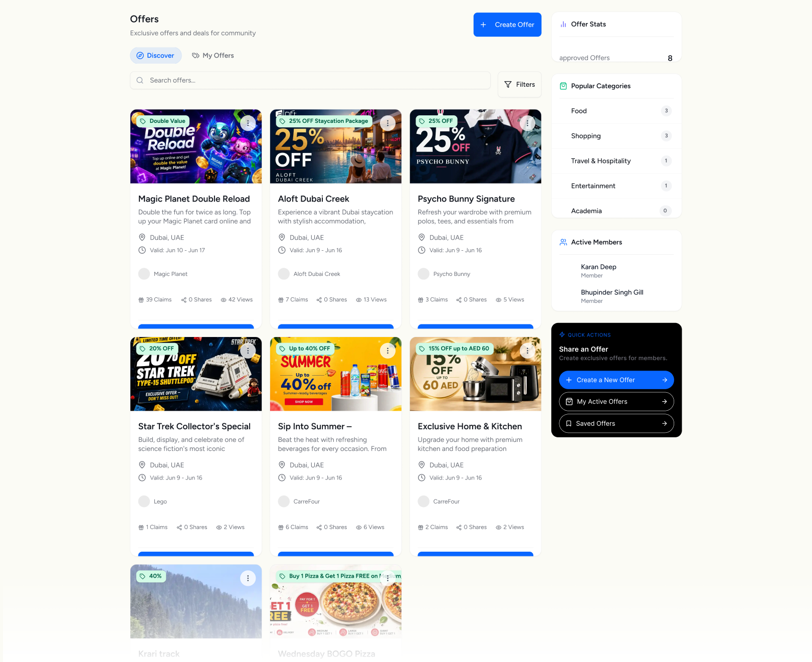The width and height of the screenshot is (812, 662).
Task: Open the three-dot menu on Exclusive Home & Kitchen card
Action: [527, 351]
